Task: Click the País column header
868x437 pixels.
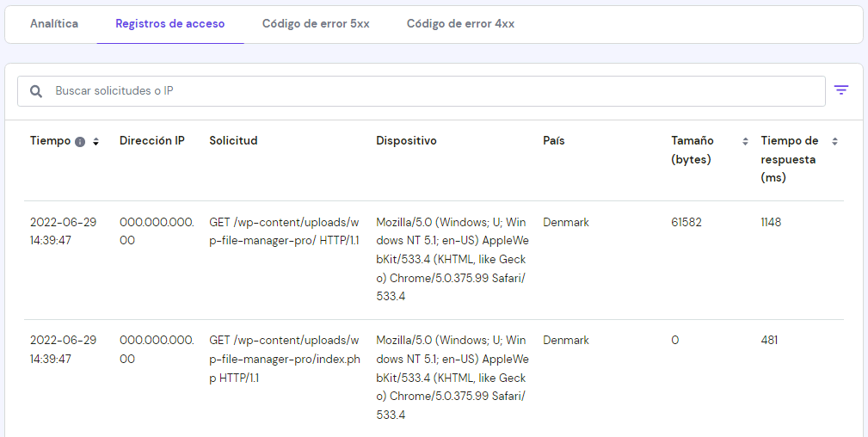Action: coord(554,141)
